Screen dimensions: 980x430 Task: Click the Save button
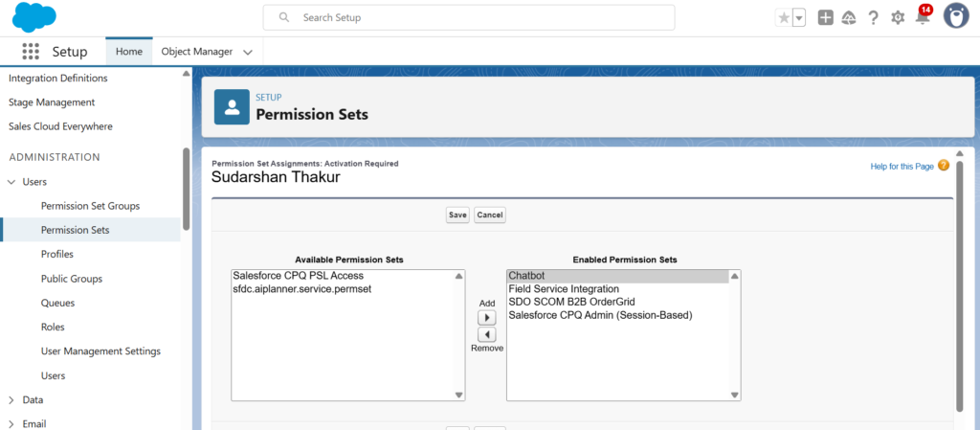tap(457, 215)
